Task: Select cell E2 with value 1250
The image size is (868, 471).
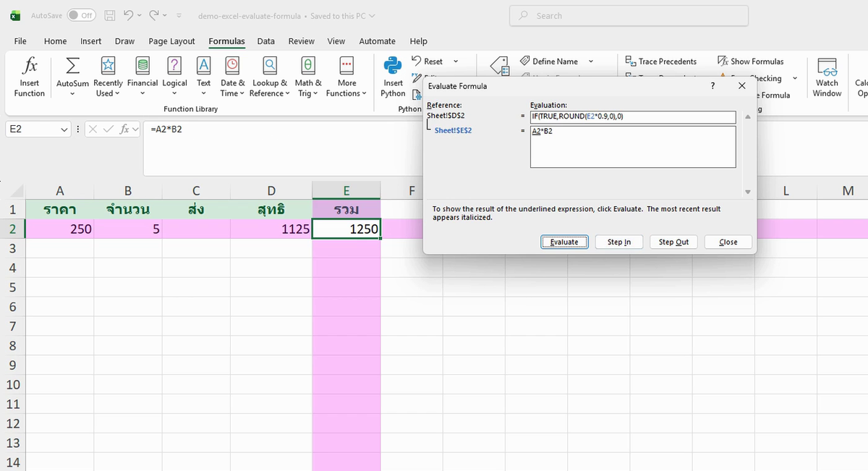Action: pyautogui.click(x=346, y=229)
